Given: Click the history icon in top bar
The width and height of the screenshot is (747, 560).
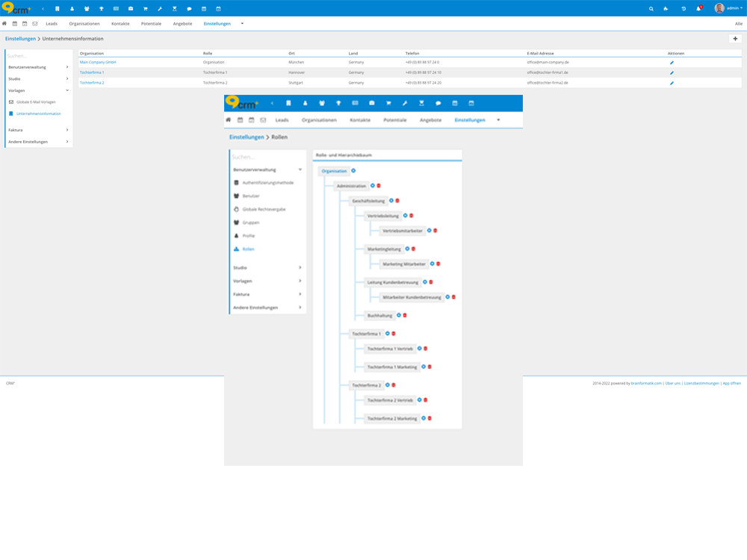Looking at the screenshot, I should click(x=683, y=8).
